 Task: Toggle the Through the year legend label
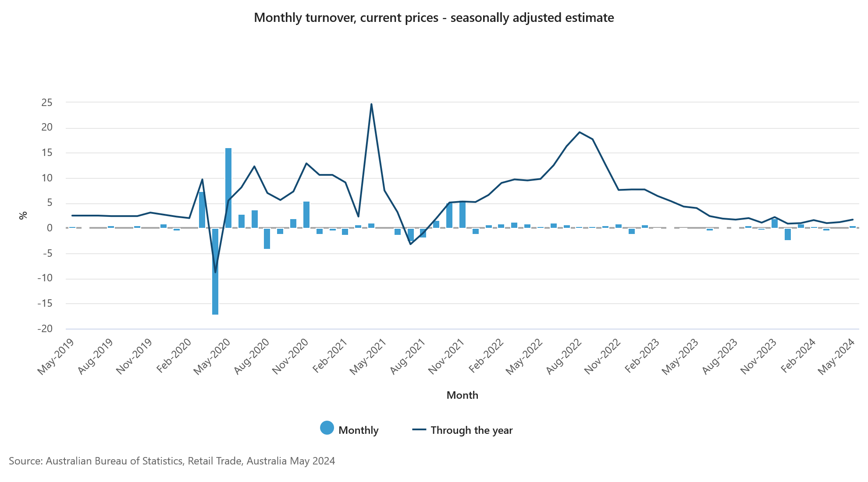471,430
